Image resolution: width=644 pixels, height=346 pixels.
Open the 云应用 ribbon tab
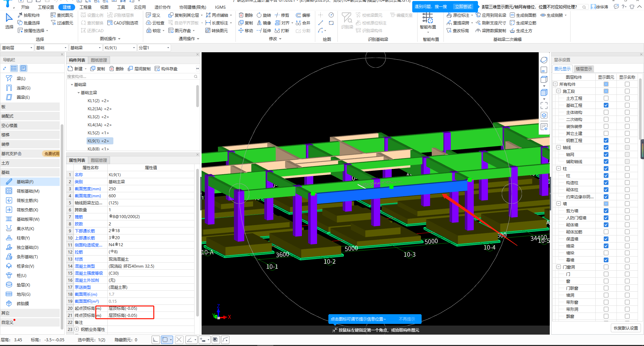[140, 7]
